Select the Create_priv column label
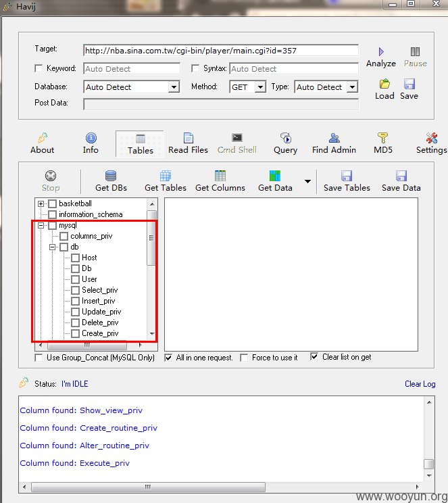The height and width of the screenshot is (503, 448). point(100,333)
